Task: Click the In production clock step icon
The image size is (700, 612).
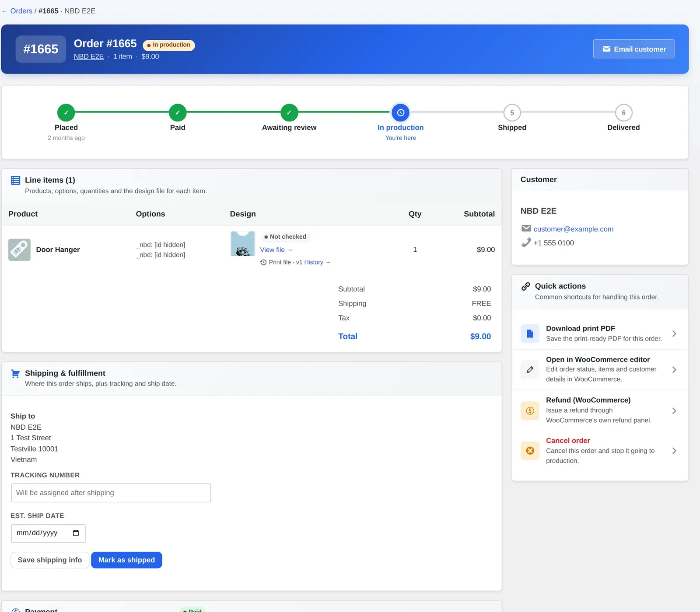Action: 401,113
